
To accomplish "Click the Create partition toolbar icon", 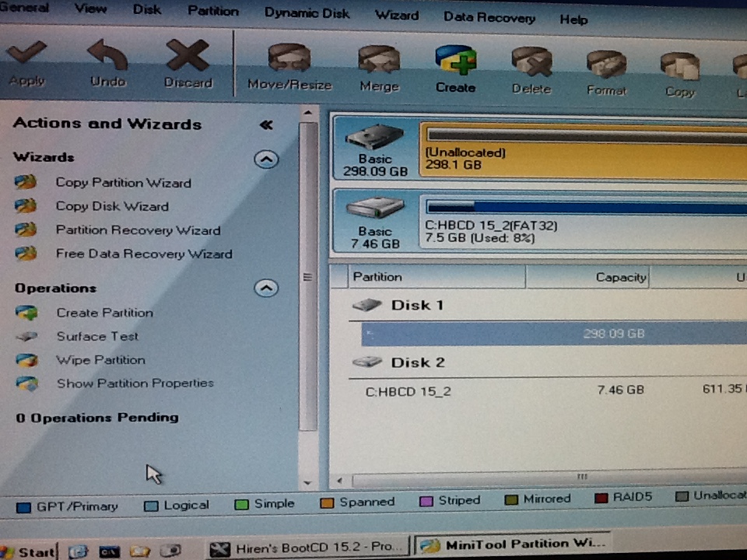I will click(456, 61).
